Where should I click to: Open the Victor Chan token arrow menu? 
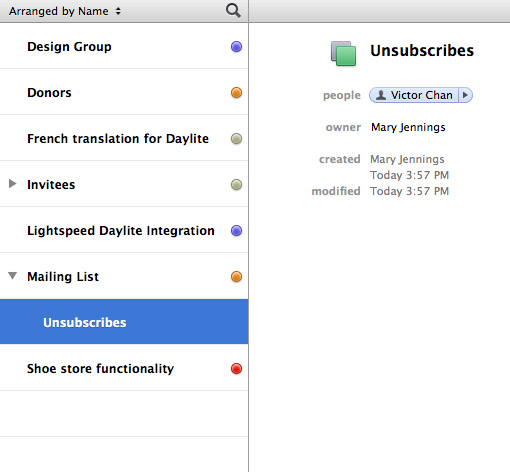pos(465,95)
